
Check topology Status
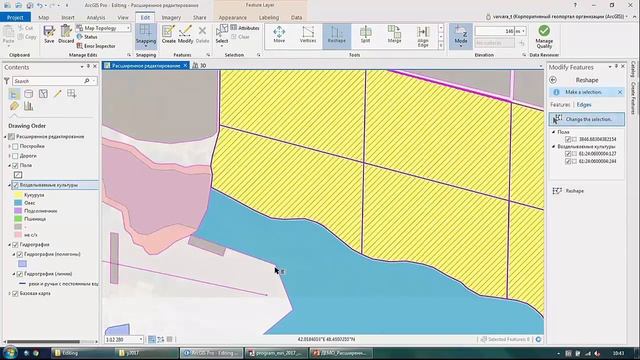(87, 37)
